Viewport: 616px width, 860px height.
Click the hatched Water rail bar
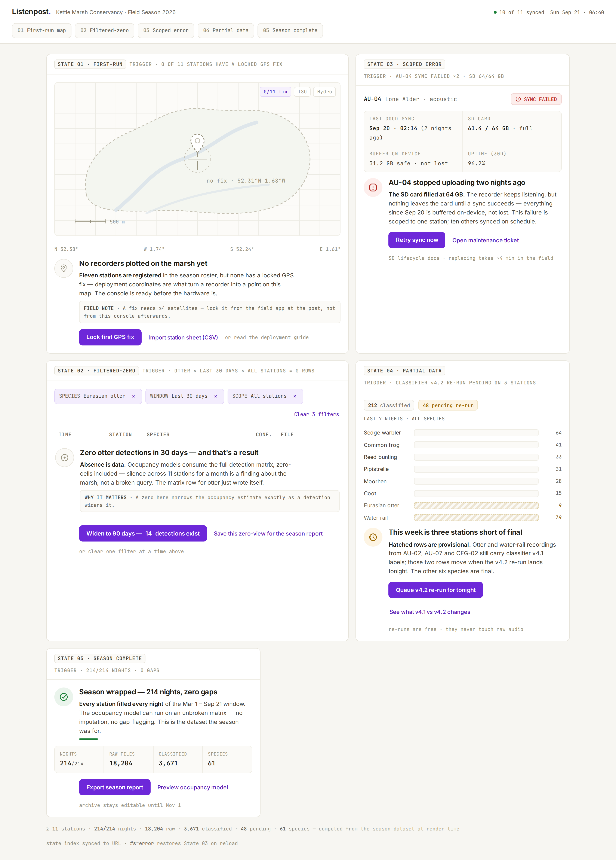click(x=476, y=518)
